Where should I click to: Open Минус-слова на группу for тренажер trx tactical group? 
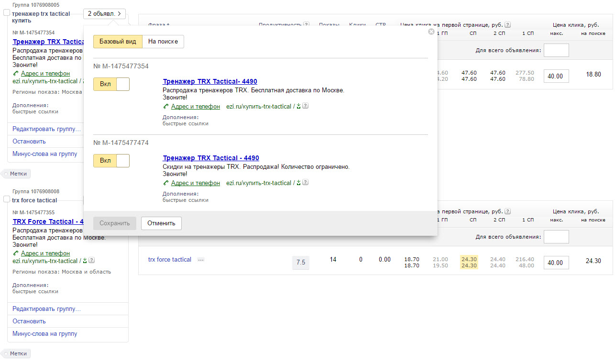point(45,154)
